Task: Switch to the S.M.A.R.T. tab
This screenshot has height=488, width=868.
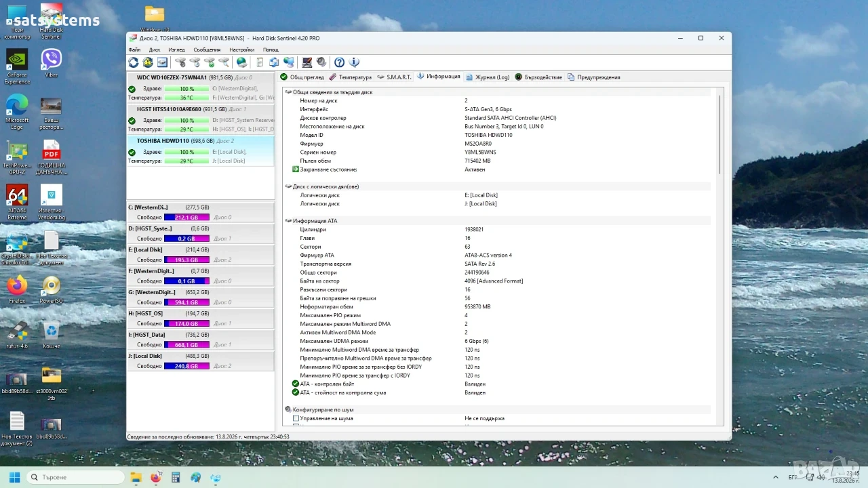Action: (x=395, y=77)
